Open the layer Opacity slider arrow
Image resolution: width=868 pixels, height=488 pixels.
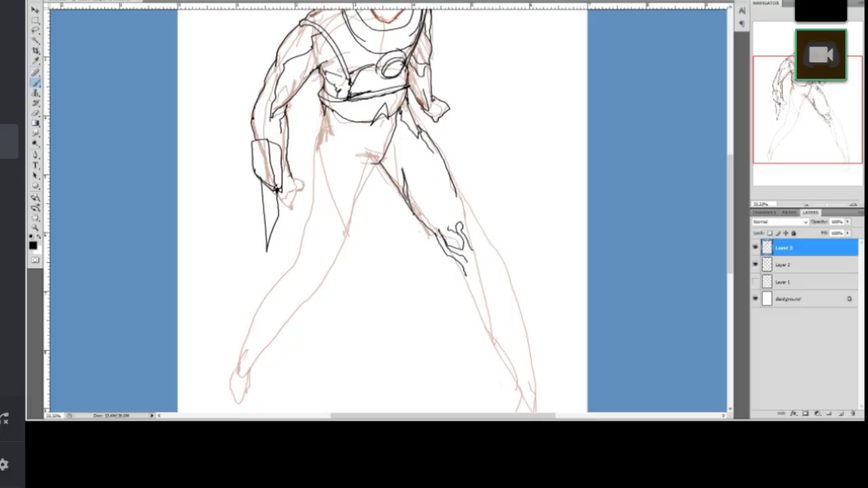[847, 222]
